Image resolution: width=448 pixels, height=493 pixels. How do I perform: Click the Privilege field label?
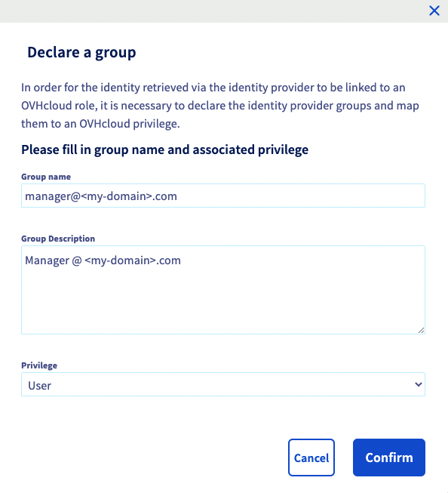pyautogui.click(x=39, y=365)
